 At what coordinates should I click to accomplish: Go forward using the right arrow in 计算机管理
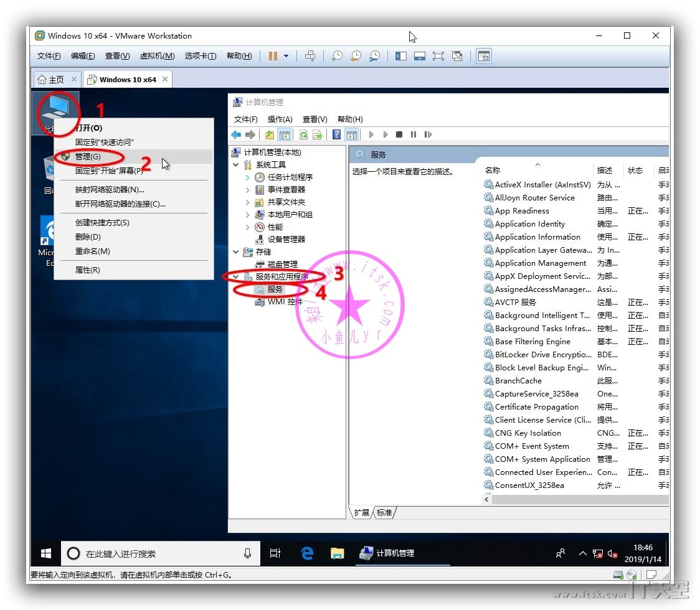pyautogui.click(x=250, y=135)
